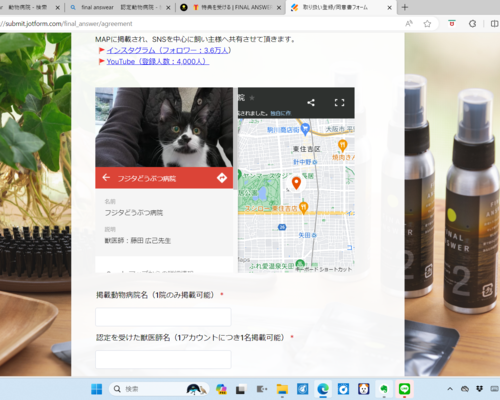Screen dimensions: 500x400
Task: Open the 特典を受ける | FINAL ANSWER tab
Action: tap(233, 7)
